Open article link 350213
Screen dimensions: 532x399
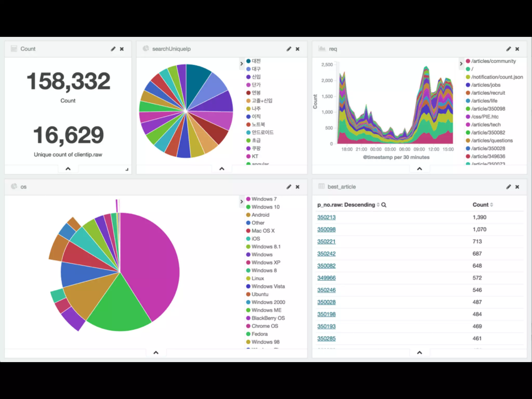pos(326,217)
